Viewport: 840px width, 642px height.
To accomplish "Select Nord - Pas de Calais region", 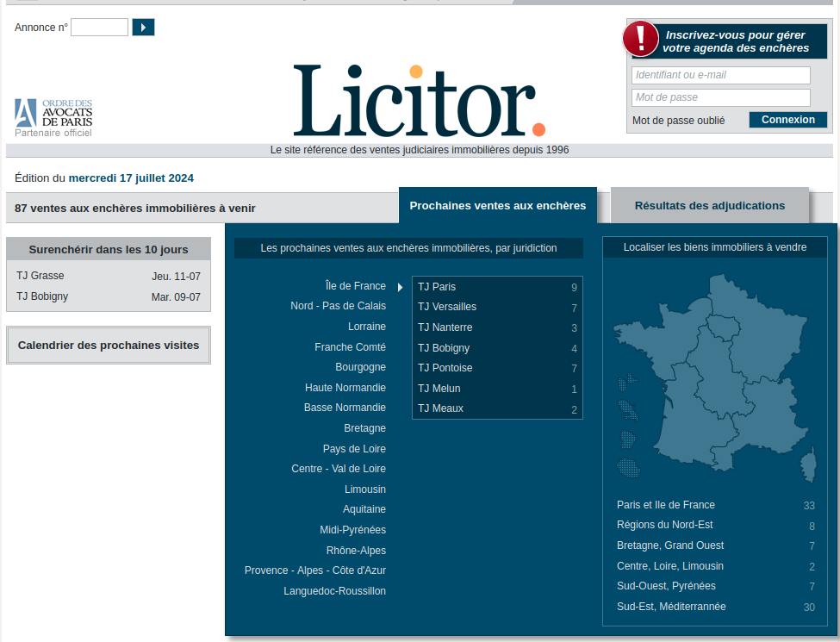I will [x=338, y=306].
